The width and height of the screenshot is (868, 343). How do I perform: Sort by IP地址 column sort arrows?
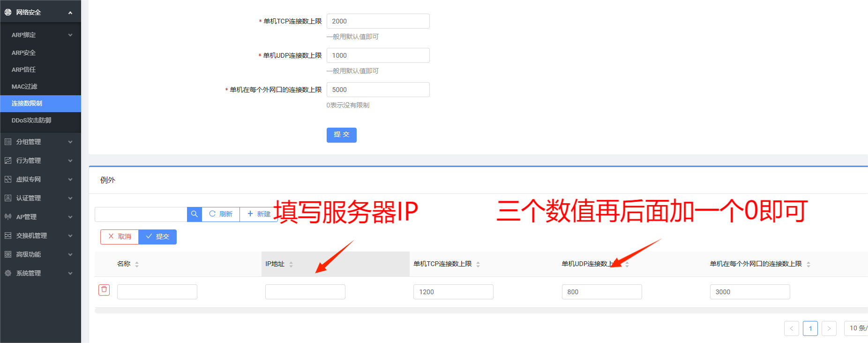291,264
